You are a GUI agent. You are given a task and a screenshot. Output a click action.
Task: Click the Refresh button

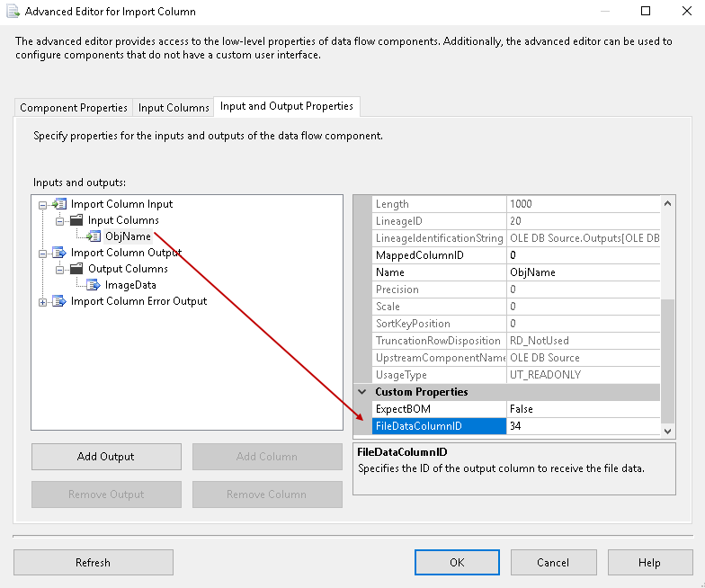pos(94,563)
